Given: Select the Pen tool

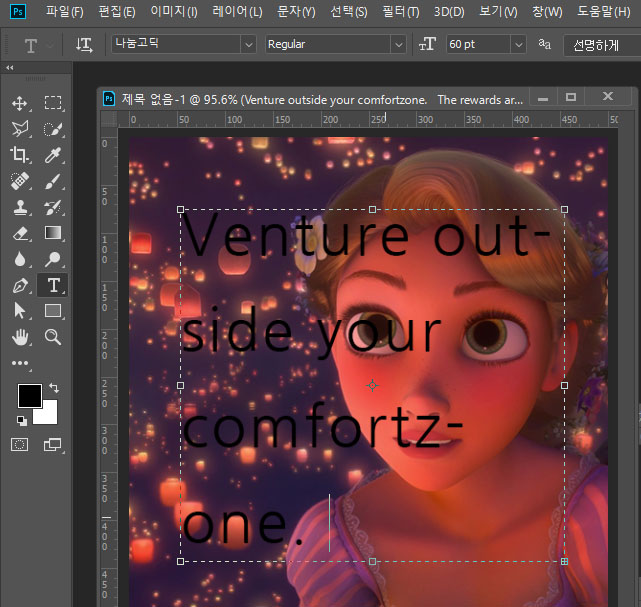Looking at the screenshot, I should (x=20, y=285).
